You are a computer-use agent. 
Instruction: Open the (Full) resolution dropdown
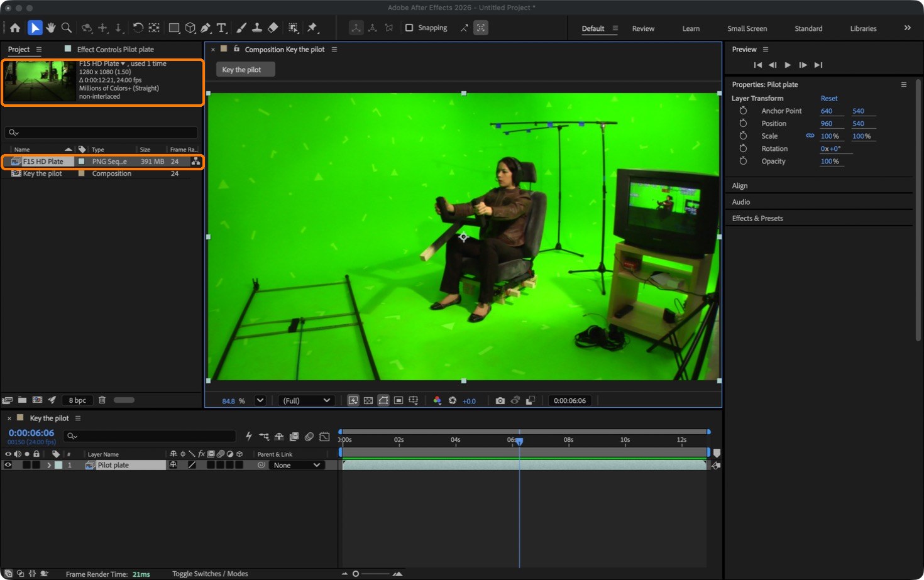305,400
